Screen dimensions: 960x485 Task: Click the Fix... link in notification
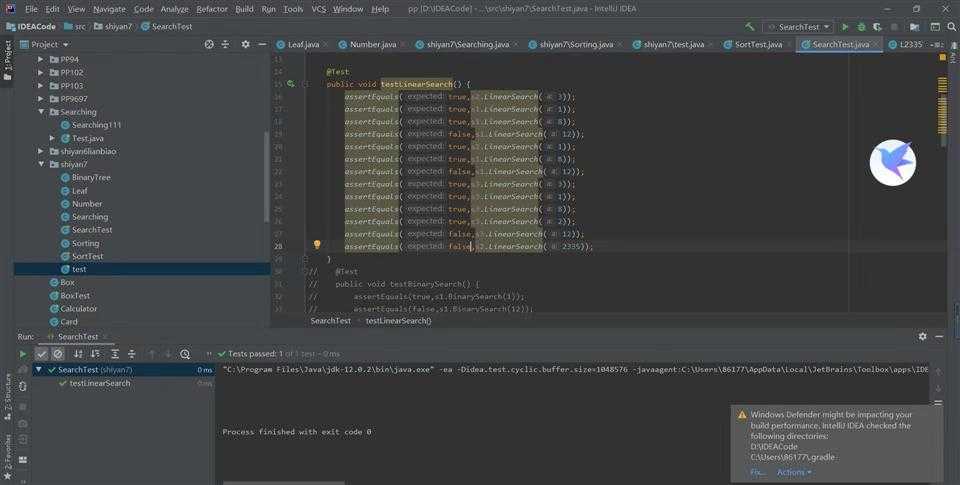tap(757, 472)
